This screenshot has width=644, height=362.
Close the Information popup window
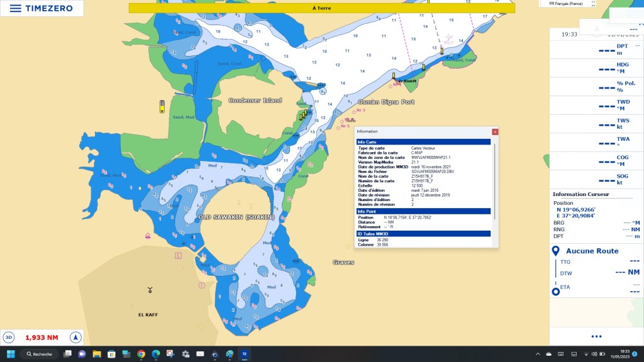(495, 131)
